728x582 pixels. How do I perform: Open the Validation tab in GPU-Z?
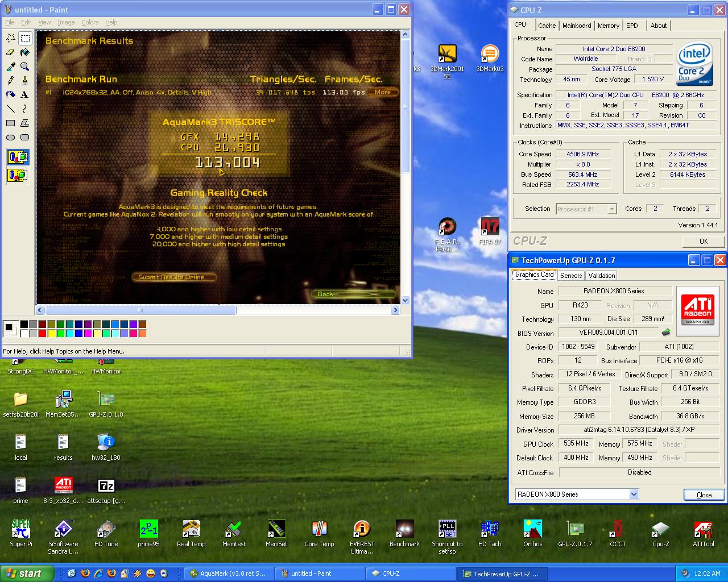pos(602,275)
